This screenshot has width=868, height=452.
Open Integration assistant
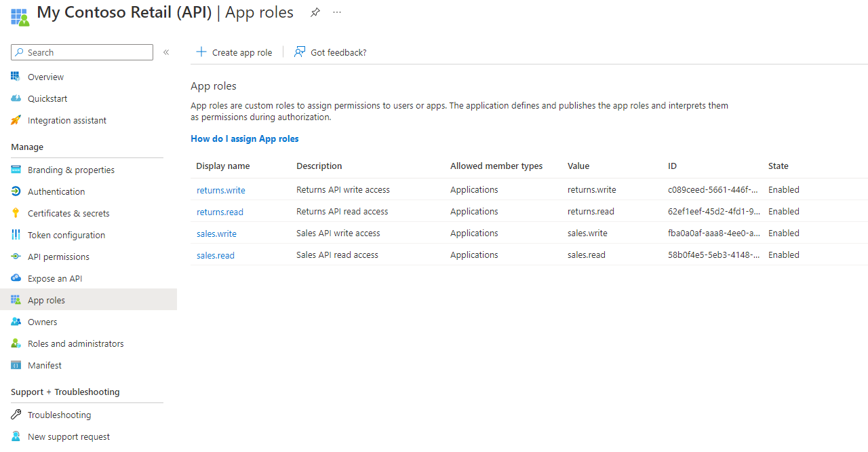(x=67, y=120)
